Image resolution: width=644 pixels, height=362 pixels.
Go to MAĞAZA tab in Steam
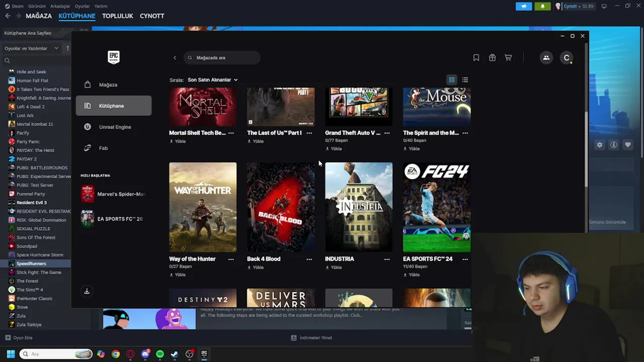pos(39,16)
